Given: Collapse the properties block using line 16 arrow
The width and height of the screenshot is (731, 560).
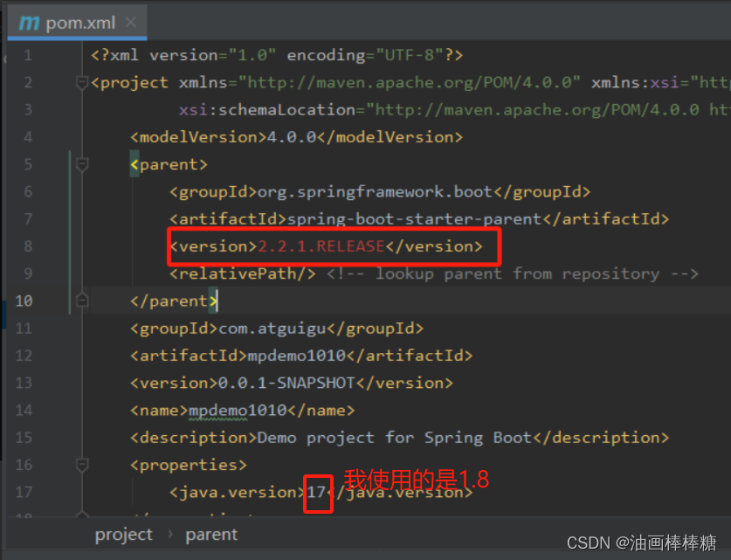Looking at the screenshot, I should pos(81,464).
